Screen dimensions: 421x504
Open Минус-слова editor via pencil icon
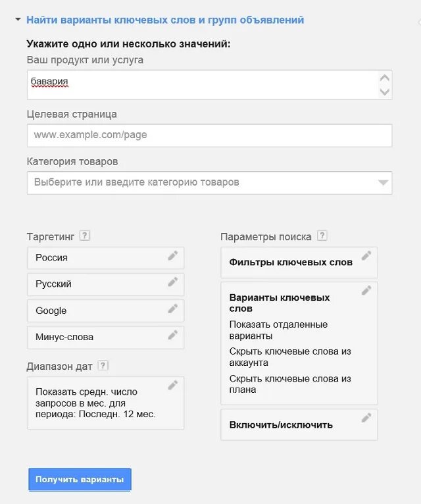click(x=173, y=335)
